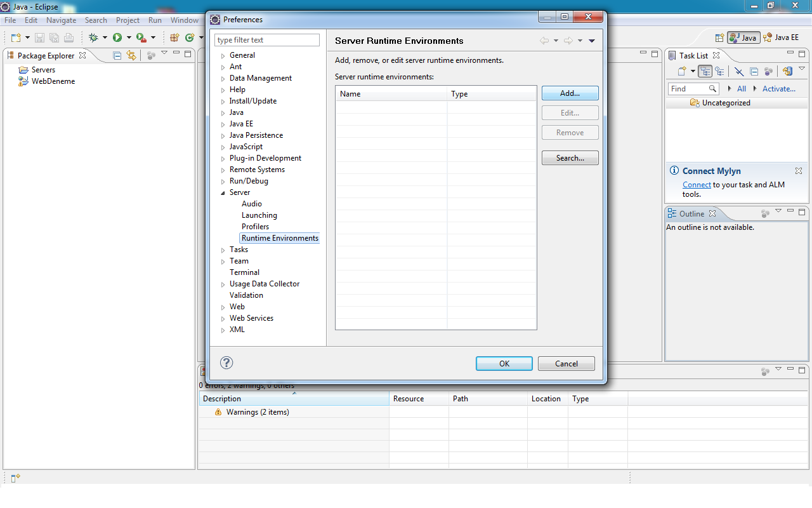This screenshot has height=508, width=812.
Task: Click Synchronize Changed icon in Task List
Action: 787,71
